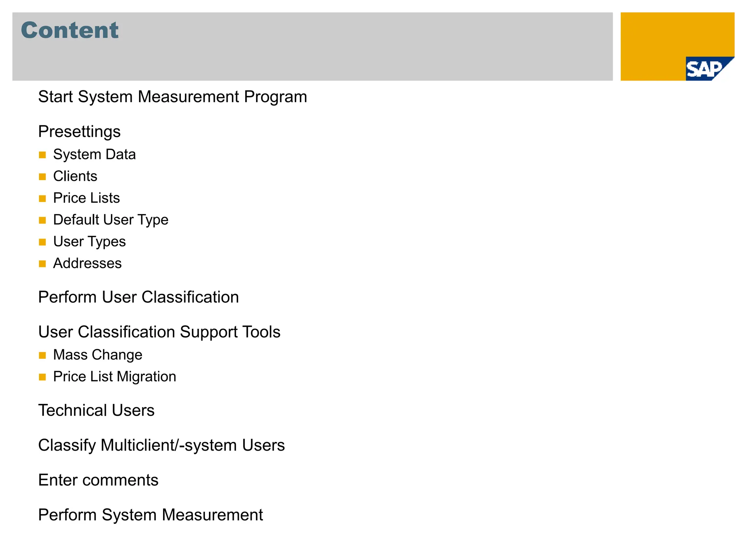Select the 'Content' slide title
The width and height of the screenshot is (747, 560).
70,30
